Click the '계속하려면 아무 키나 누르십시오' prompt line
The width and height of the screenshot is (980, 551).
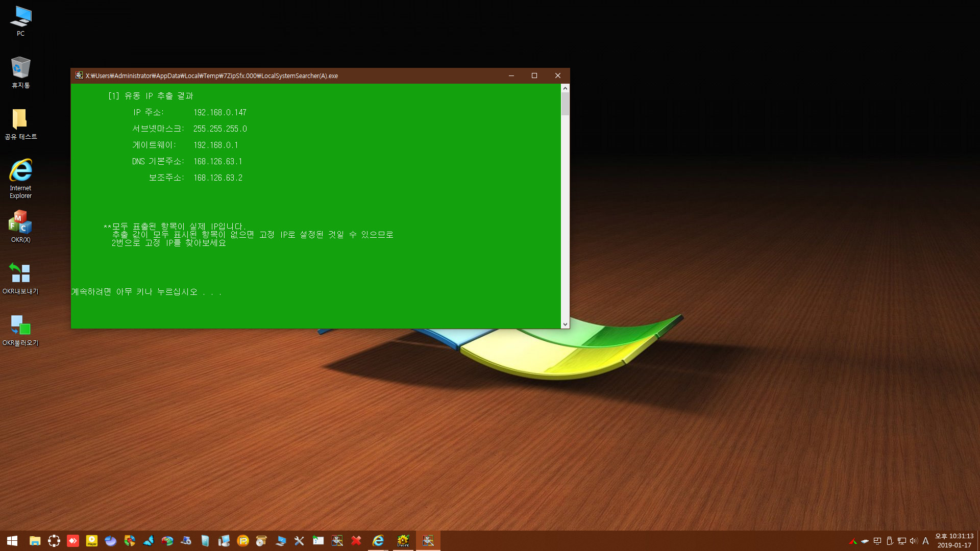tap(146, 292)
